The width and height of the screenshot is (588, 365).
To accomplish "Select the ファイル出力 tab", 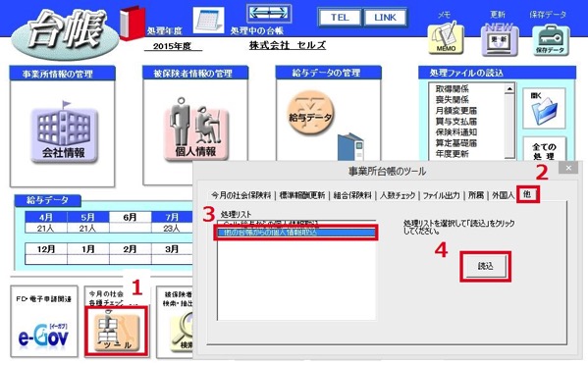I will 441,195.
